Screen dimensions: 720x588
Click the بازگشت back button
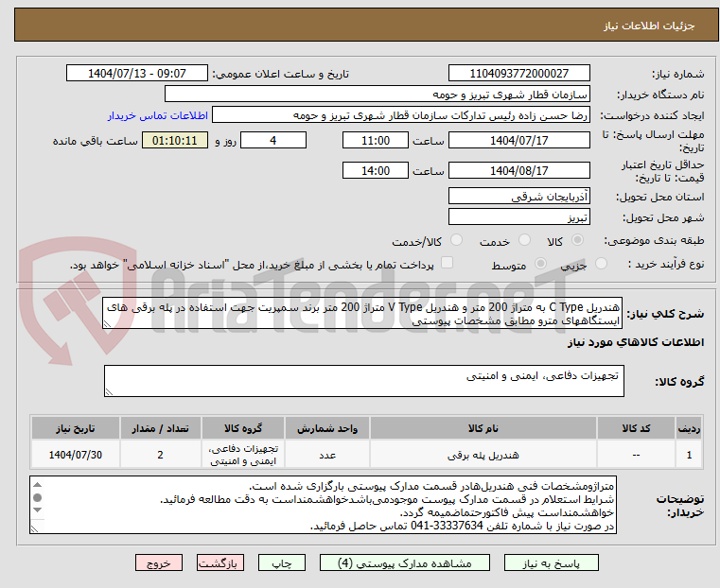220,562
